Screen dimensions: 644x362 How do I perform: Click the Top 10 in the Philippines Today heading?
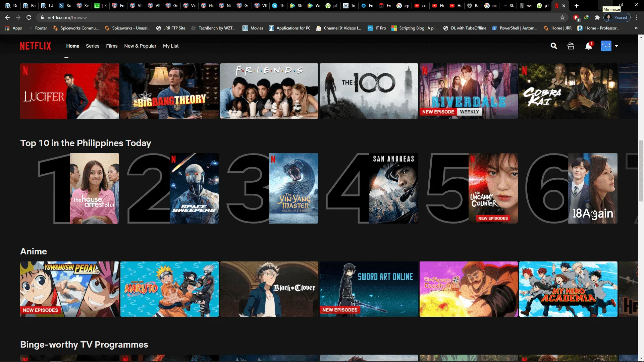pos(86,143)
